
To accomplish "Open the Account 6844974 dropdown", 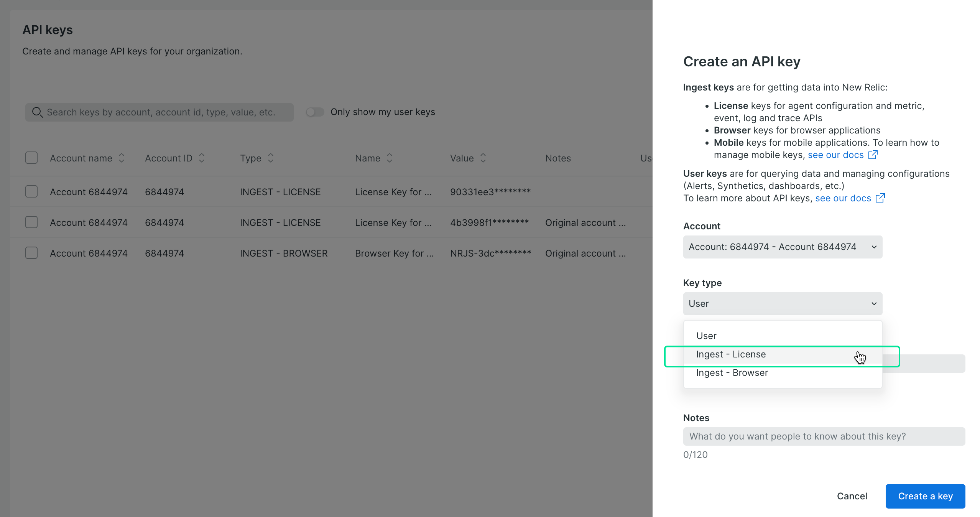I will (x=782, y=247).
